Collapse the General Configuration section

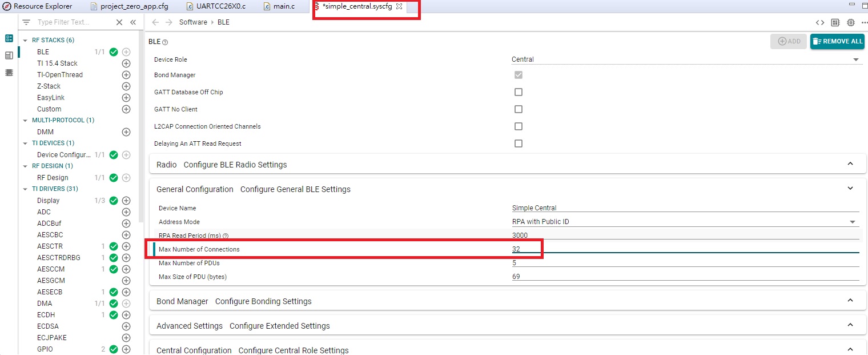(x=850, y=189)
